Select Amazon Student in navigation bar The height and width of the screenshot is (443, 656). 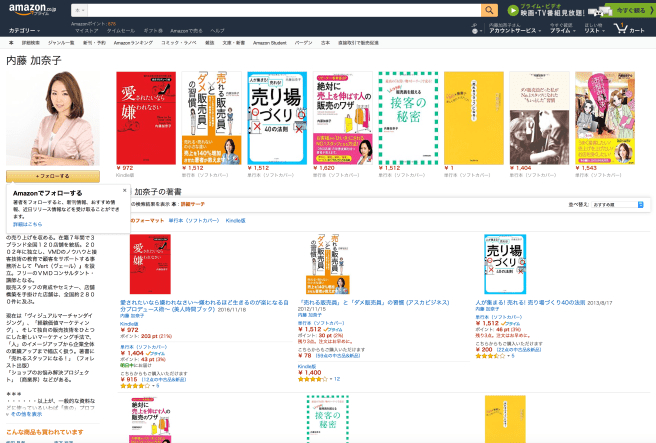270,44
